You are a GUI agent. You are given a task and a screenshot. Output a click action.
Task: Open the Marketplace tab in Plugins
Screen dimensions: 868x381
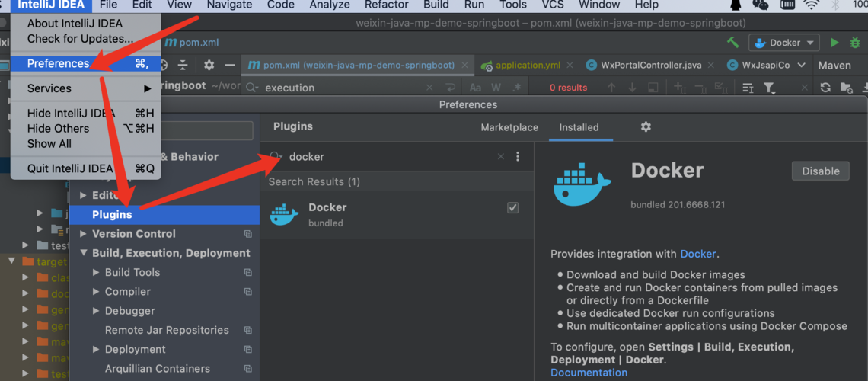[x=509, y=127]
